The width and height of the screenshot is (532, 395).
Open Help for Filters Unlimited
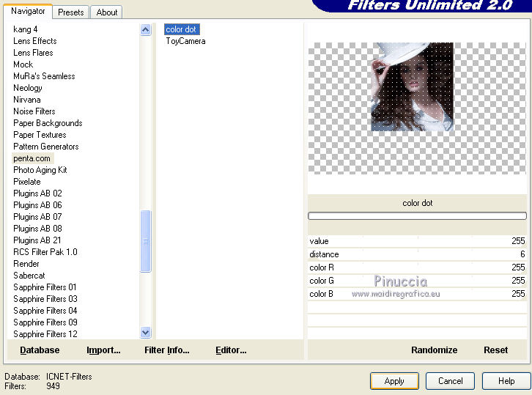[506, 381]
